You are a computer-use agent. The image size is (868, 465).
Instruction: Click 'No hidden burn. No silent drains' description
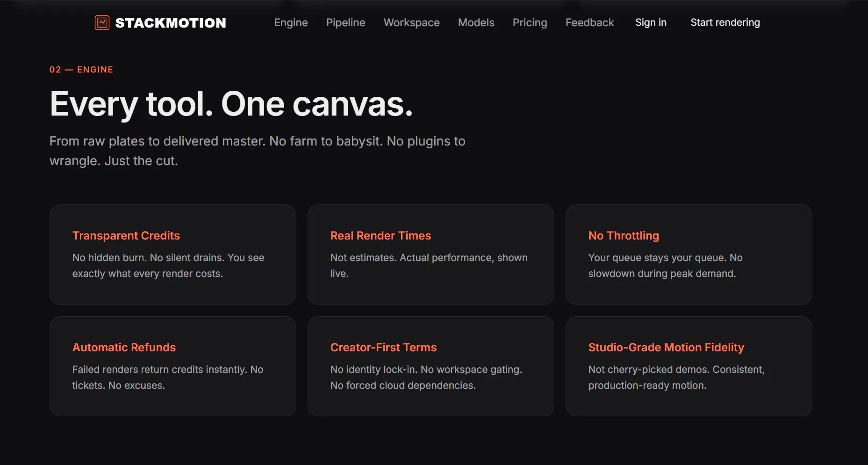tap(168, 265)
